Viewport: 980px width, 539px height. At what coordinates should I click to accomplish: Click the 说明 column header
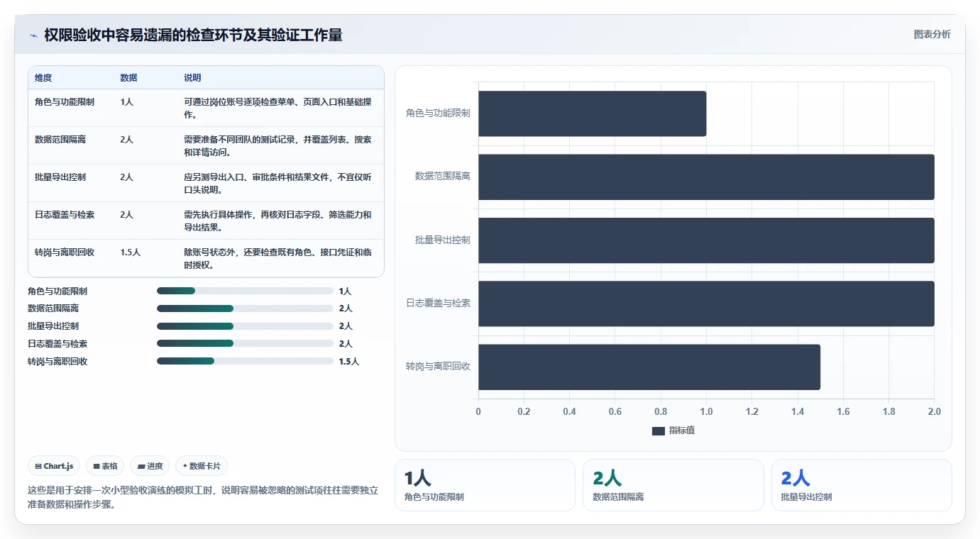click(192, 78)
